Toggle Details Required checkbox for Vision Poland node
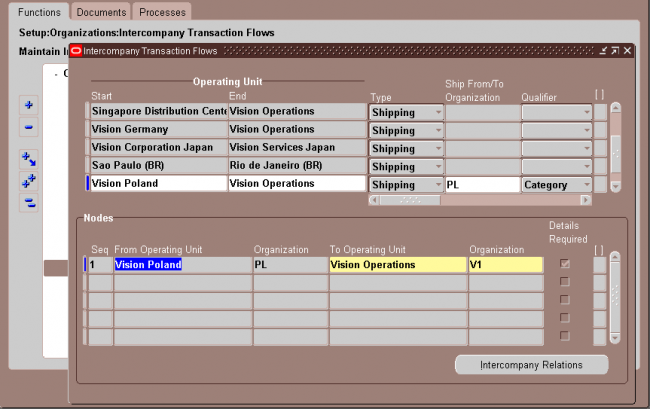 pos(565,264)
